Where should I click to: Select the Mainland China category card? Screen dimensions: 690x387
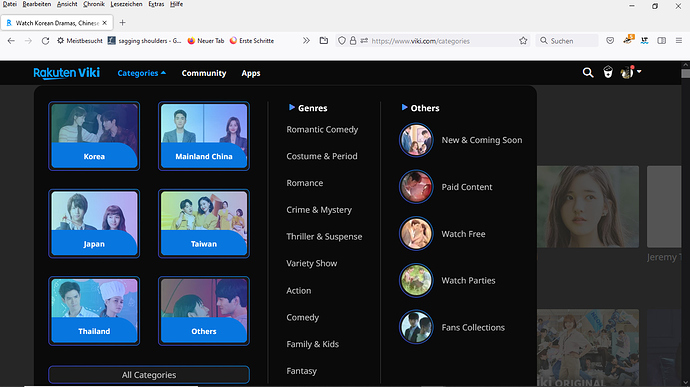coord(204,136)
